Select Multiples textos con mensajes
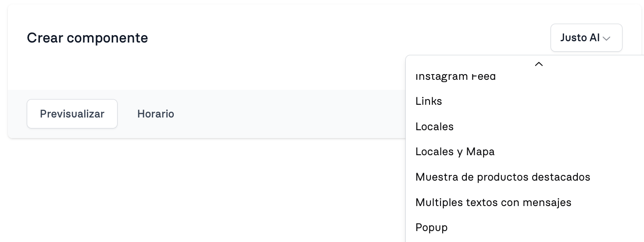644x242 pixels. coord(525,203)
